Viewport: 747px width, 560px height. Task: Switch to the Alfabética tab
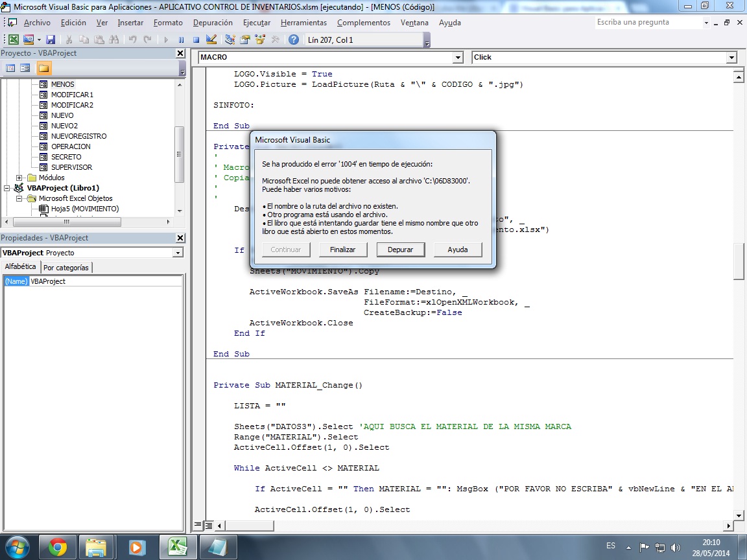click(x=21, y=266)
